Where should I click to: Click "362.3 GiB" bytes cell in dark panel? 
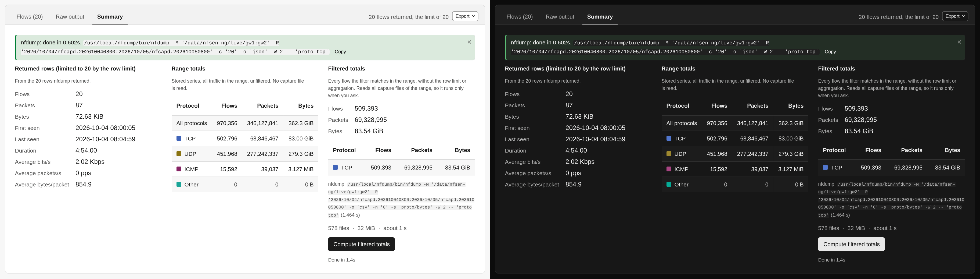point(791,123)
